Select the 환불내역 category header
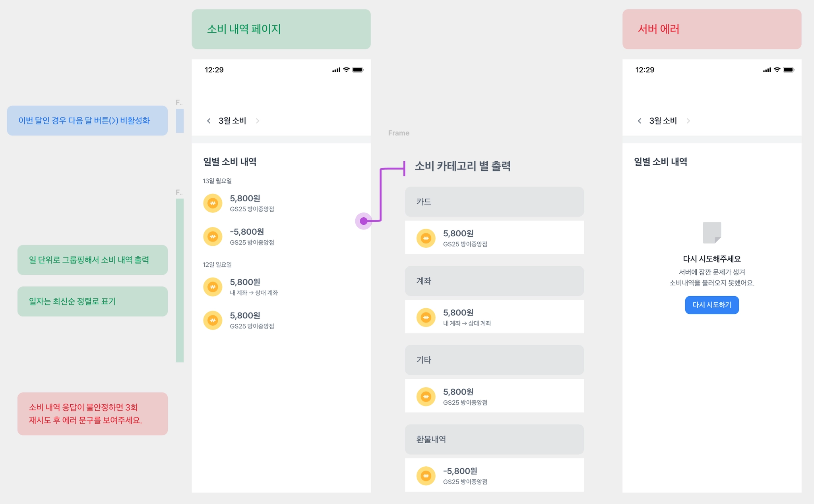This screenshot has height=504, width=814. 494,439
